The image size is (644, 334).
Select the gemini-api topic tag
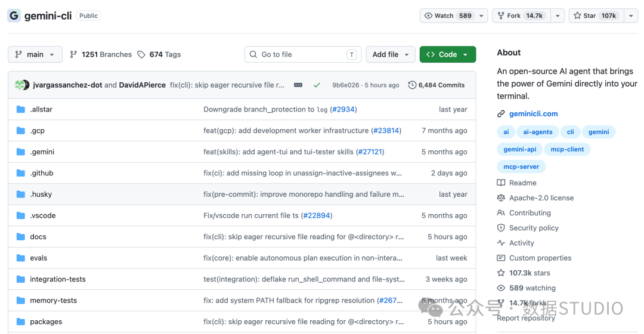point(519,149)
